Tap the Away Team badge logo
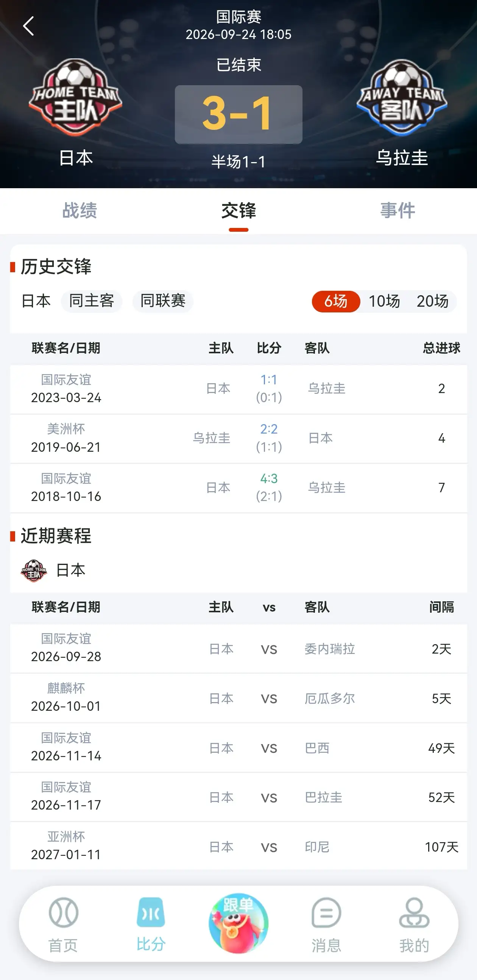 [402, 97]
